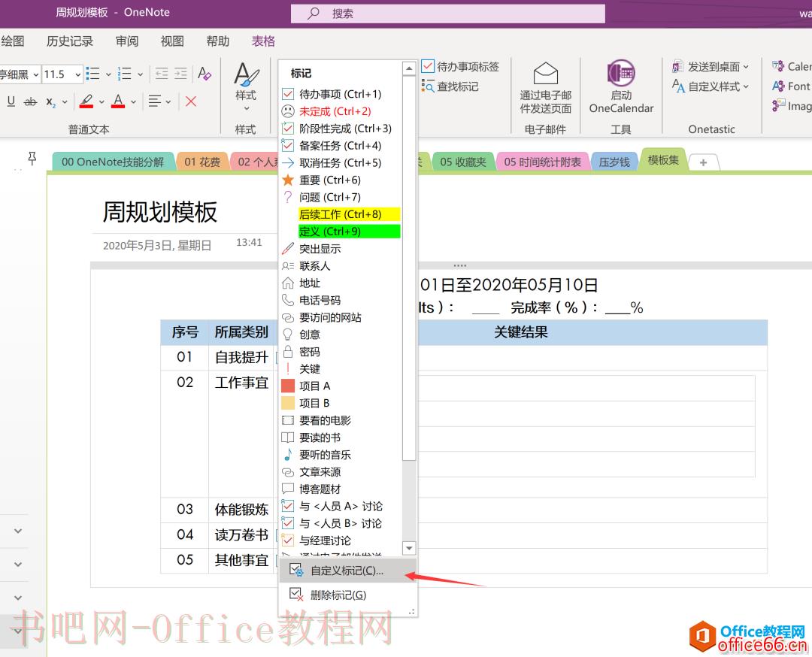Increase paragraph indent

[180, 74]
